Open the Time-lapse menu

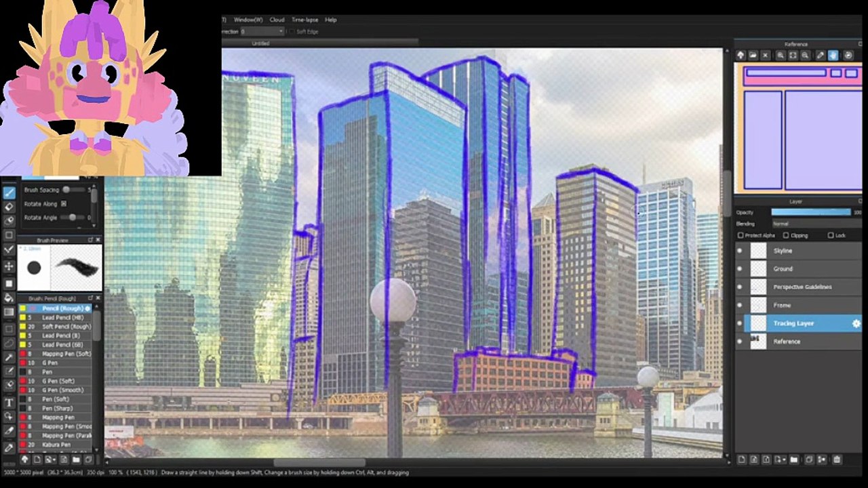[304, 20]
